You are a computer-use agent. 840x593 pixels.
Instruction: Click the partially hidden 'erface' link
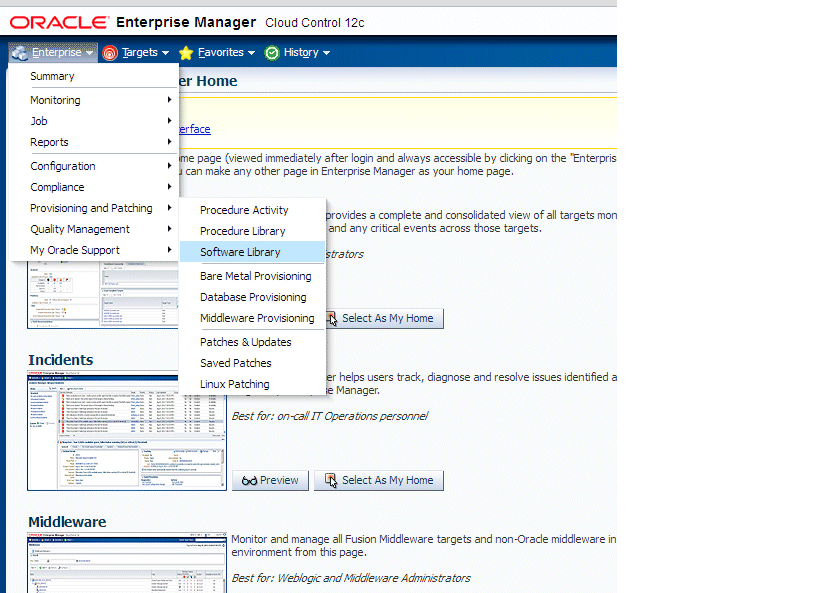click(x=194, y=129)
